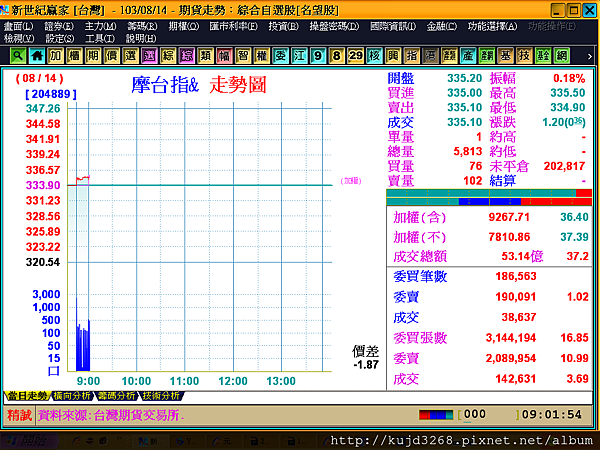600x450 pixels.
Task: Click the upper buy/sell strength bar
Action: (x=489, y=193)
